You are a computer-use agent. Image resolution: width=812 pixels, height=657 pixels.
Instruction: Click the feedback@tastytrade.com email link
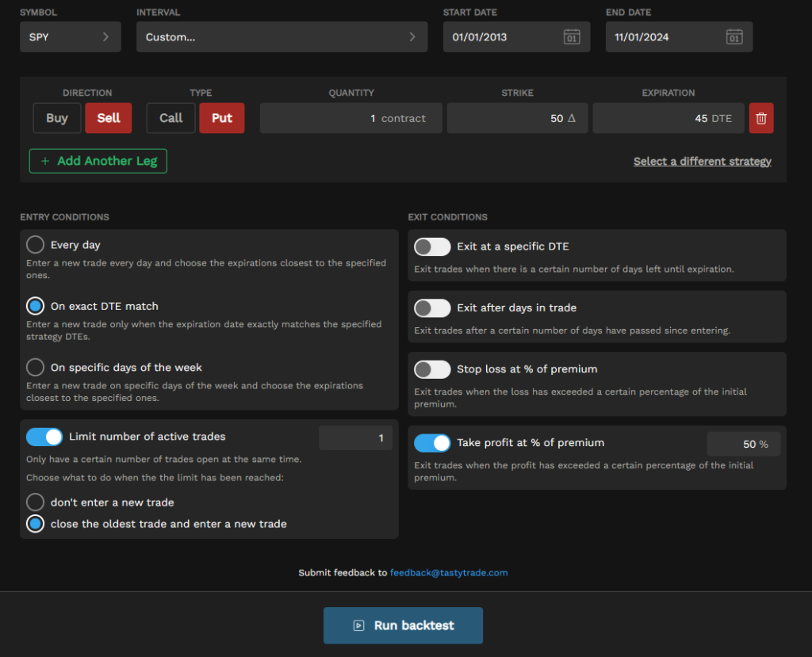pos(449,573)
